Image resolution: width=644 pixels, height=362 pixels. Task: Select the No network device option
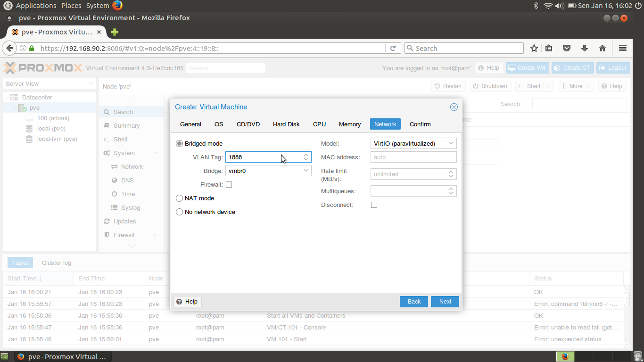pos(179,212)
